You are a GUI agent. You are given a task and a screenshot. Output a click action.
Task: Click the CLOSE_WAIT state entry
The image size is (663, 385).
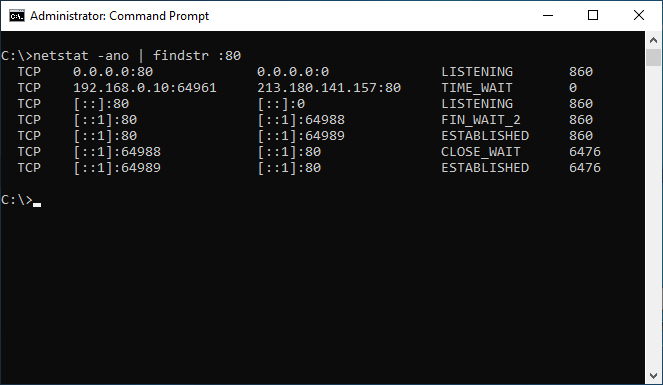point(481,152)
